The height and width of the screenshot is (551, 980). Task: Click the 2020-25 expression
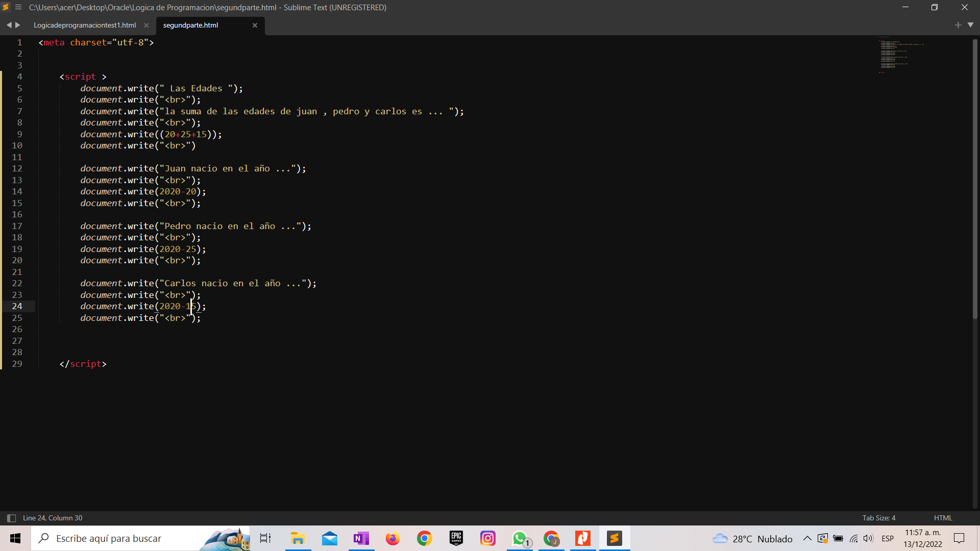click(x=178, y=249)
